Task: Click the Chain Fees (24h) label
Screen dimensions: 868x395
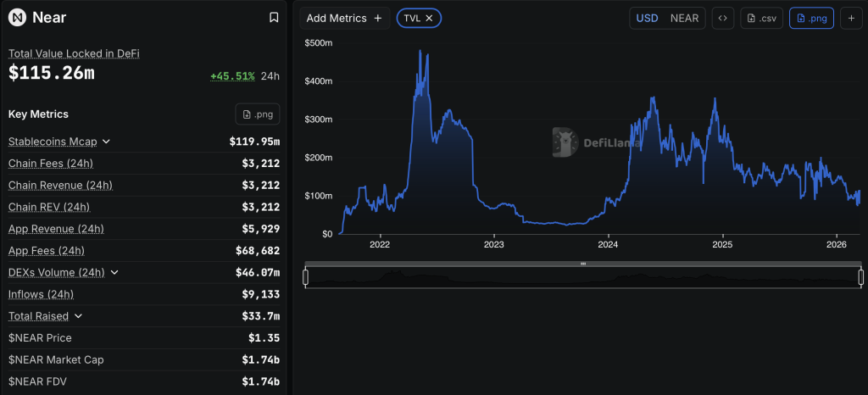Action: pyautogui.click(x=51, y=163)
